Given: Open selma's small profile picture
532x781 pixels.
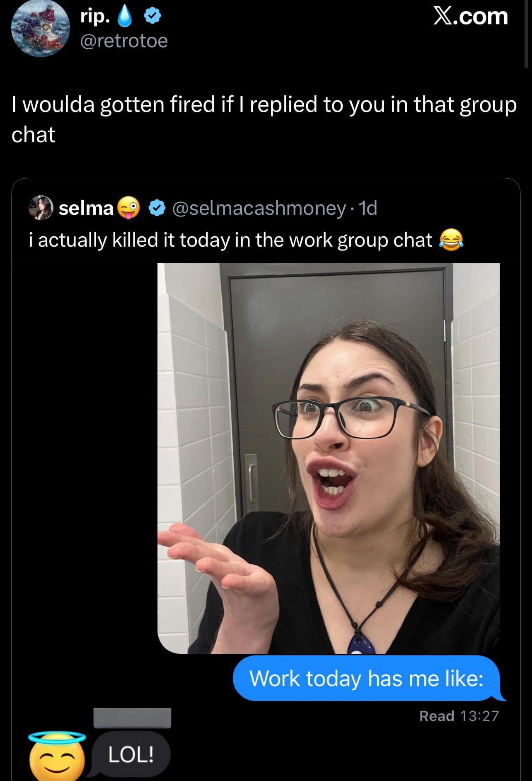Looking at the screenshot, I should coord(41,207).
